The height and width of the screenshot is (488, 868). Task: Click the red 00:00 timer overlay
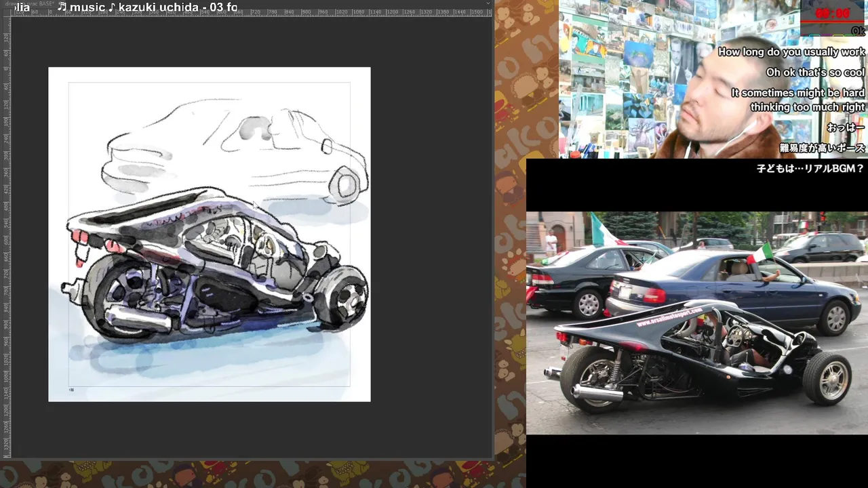[x=832, y=14]
